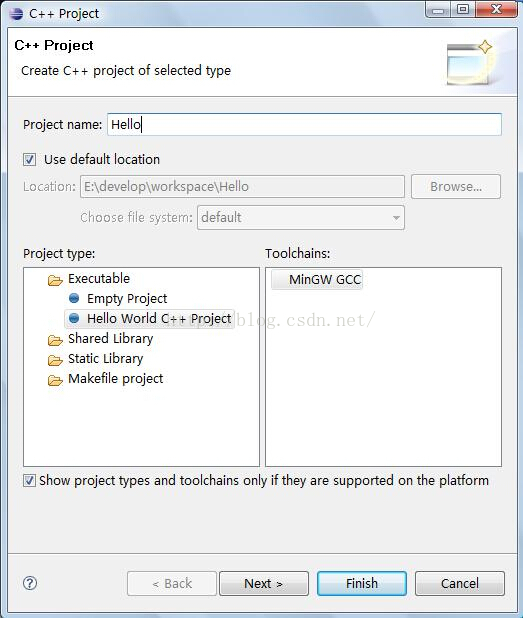Select the Makefile project entry
The image size is (523, 618).
coord(115,379)
